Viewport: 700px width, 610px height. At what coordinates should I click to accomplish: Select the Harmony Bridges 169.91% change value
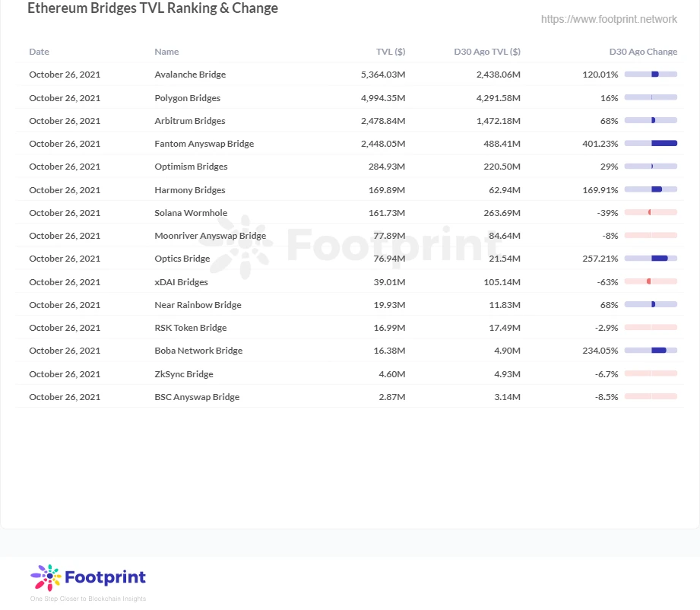click(600, 190)
